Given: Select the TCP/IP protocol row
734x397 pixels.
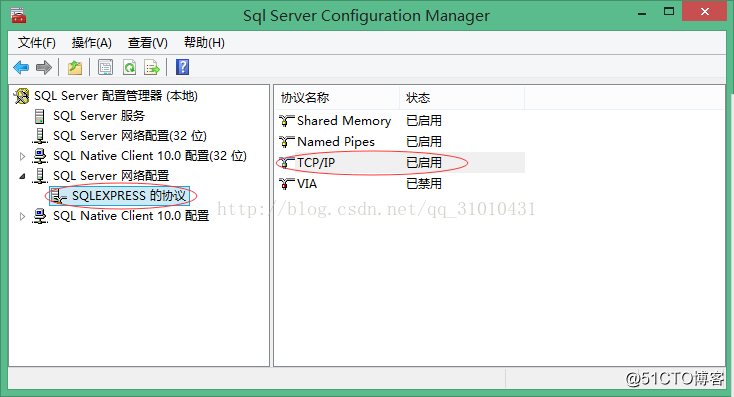Looking at the screenshot, I should tap(400, 162).
